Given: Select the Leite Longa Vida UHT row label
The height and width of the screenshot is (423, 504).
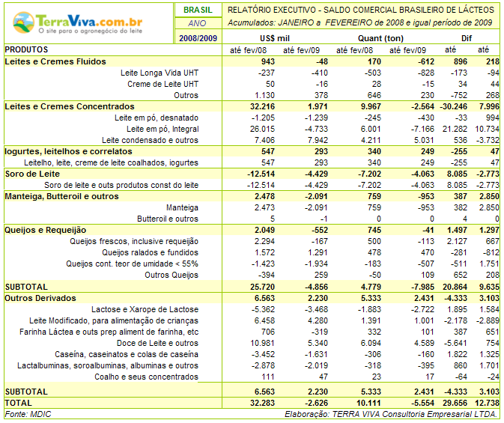Looking at the screenshot, I should point(160,73).
